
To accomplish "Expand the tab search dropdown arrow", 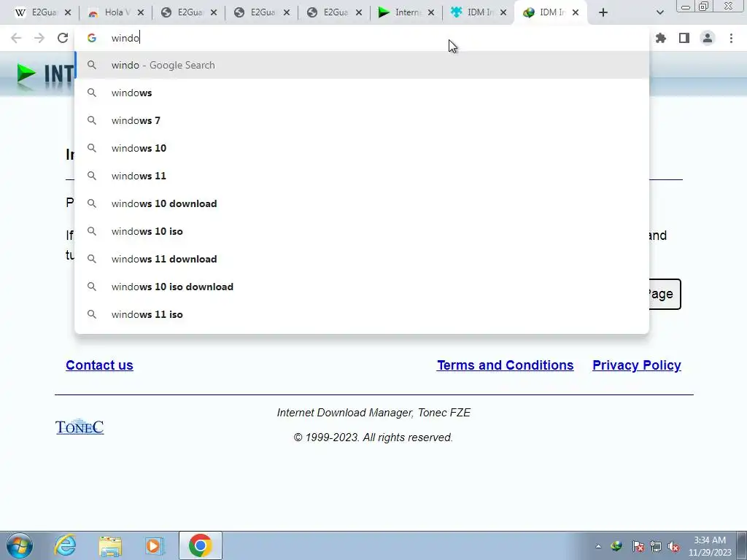I will [659, 12].
